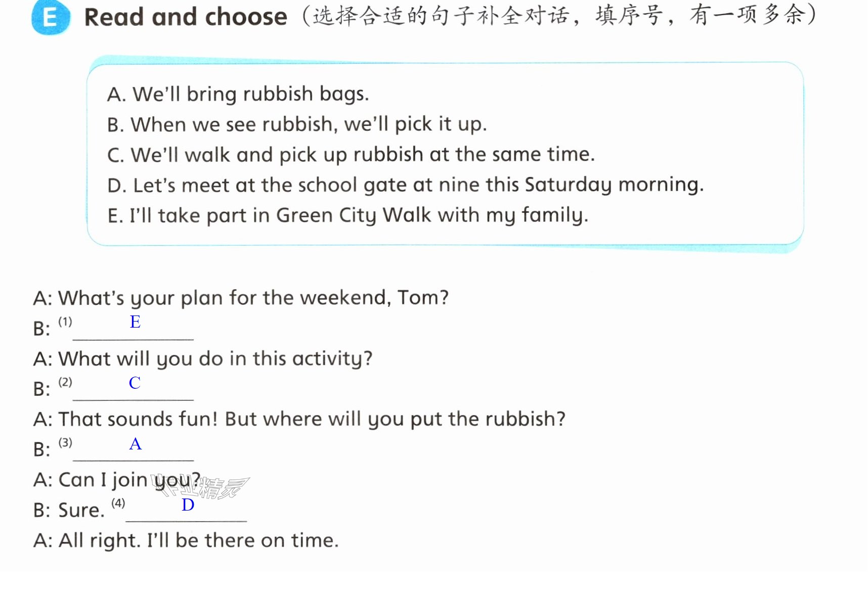868x592 pixels.
Task: Select option D about meeting at school gate
Action: tap(405, 185)
